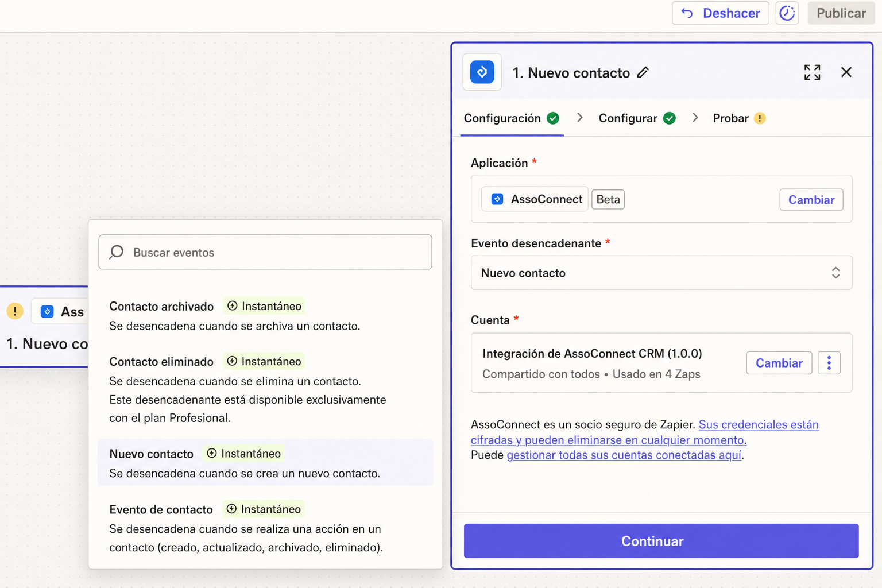Click Instantáneo badge on Nuevo contacto option
This screenshot has height=588, width=882.
(x=243, y=454)
